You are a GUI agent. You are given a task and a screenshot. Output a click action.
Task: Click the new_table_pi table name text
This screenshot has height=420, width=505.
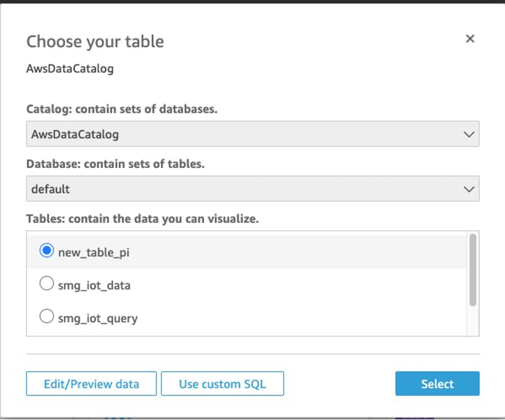94,252
